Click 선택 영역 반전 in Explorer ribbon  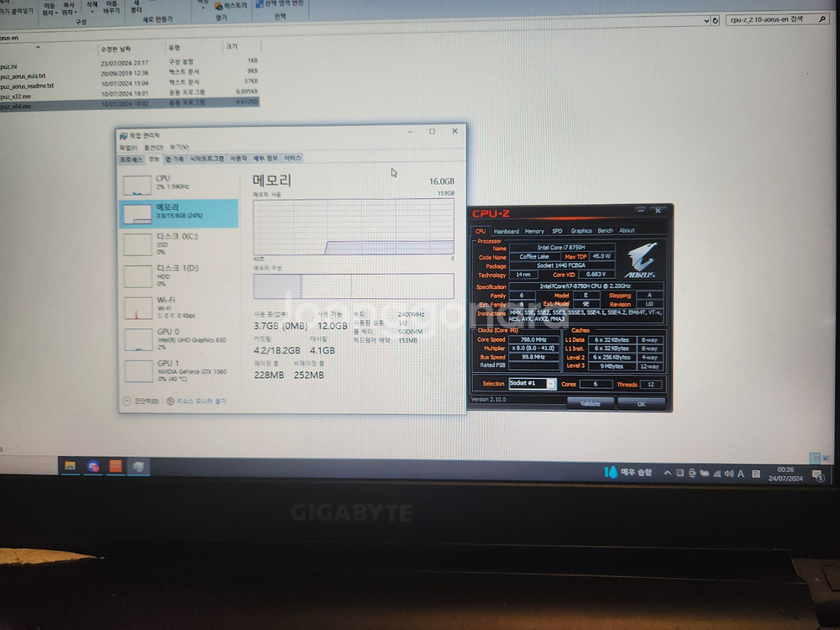(x=279, y=3)
